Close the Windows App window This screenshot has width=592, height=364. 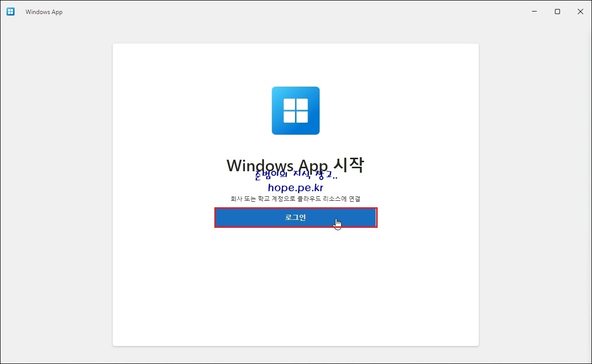[x=580, y=12]
